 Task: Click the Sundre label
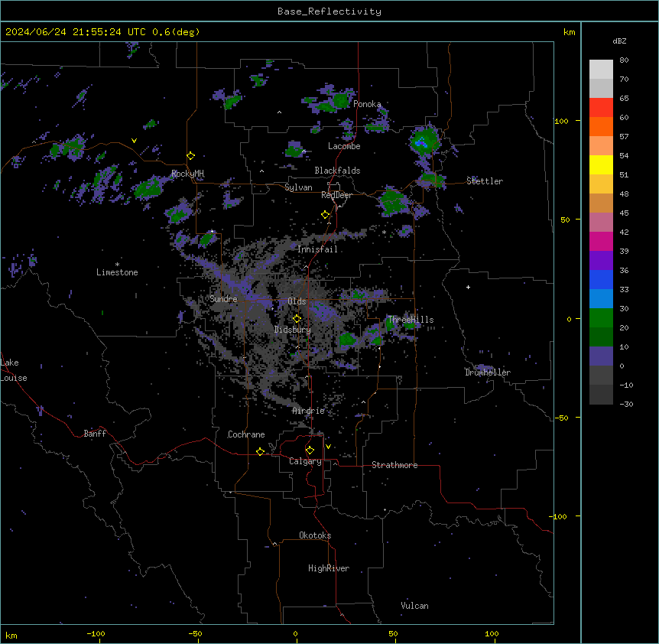pos(223,299)
